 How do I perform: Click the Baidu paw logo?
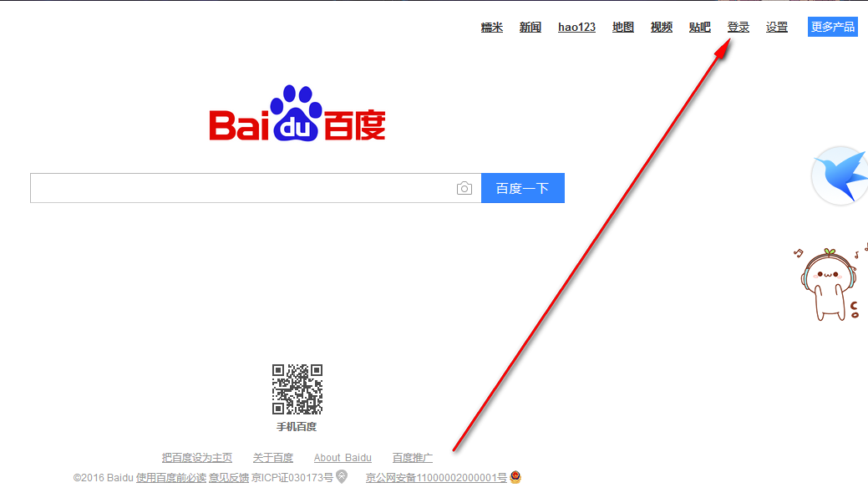(x=297, y=113)
